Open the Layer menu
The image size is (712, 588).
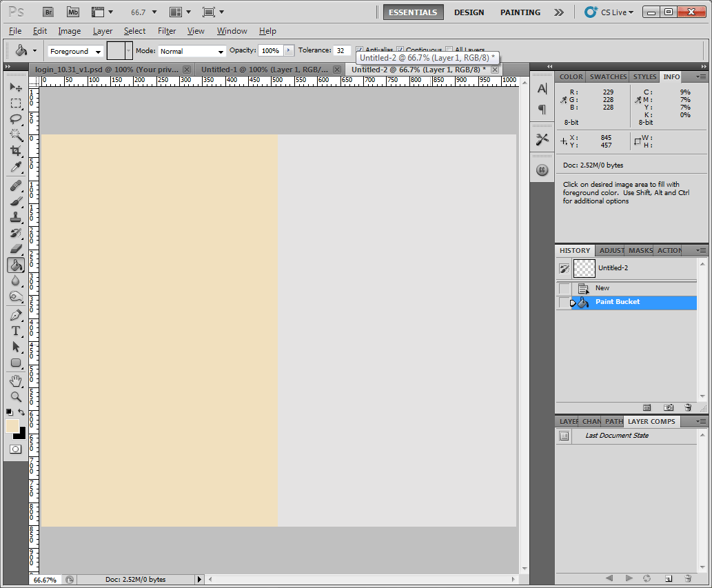pyautogui.click(x=103, y=31)
